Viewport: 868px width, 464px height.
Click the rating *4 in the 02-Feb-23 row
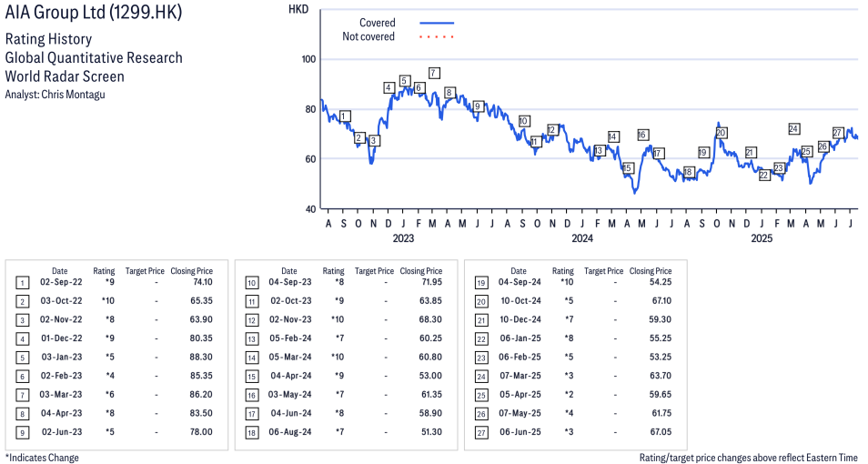pos(110,376)
